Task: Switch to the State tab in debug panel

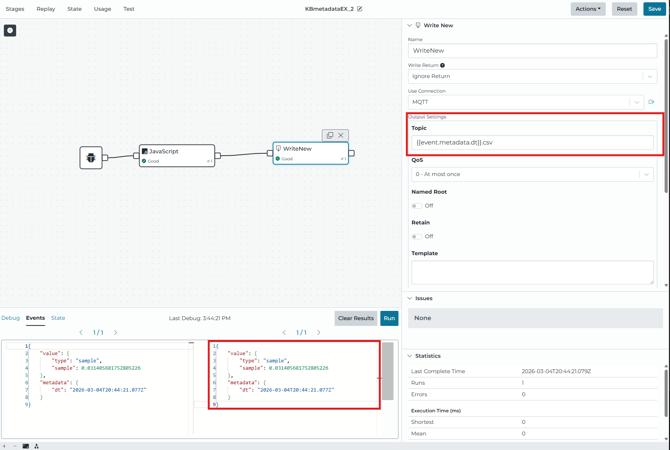Action: [58, 318]
